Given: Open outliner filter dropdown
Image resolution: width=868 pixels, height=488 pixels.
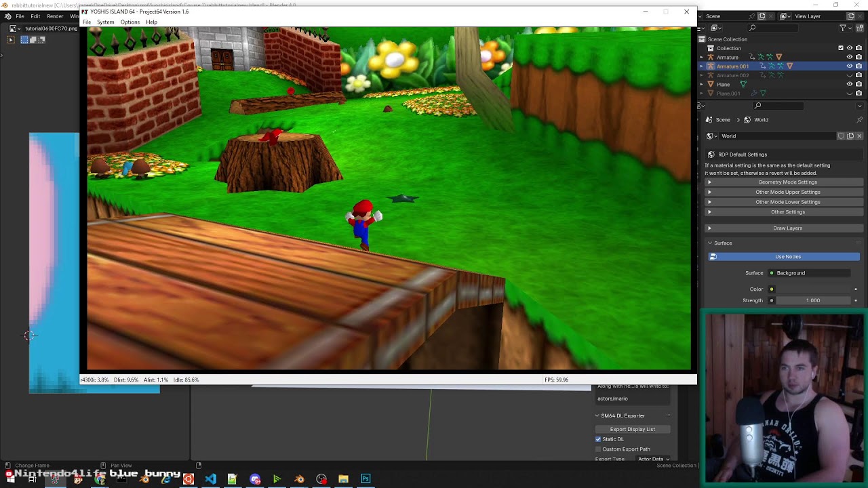Looking at the screenshot, I should click(x=845, y=28).
